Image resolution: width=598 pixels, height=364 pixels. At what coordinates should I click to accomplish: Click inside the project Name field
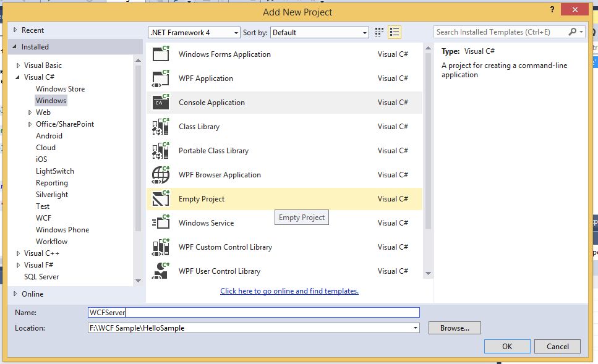[254, 313]
